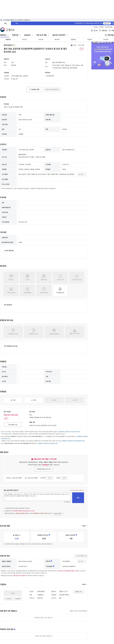Pause the top banner with pause icon
Screen dimensions: 114x644
tap(113, 23)
